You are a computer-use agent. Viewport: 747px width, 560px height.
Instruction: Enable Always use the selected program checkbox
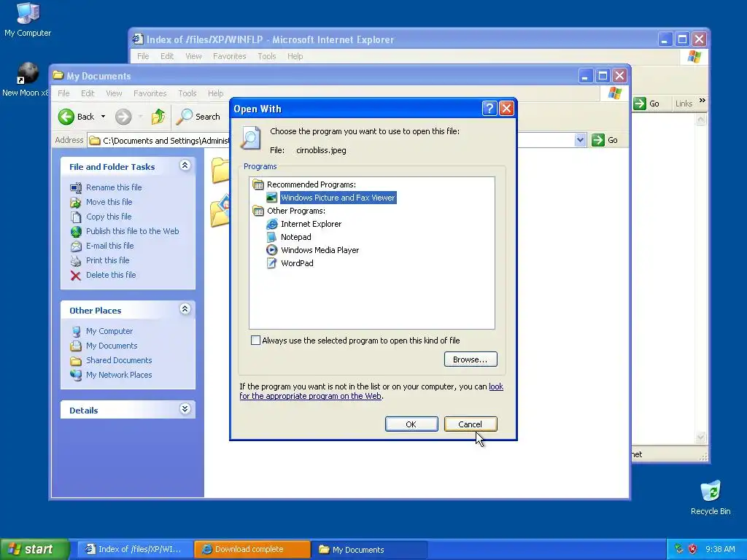point(256,341)
